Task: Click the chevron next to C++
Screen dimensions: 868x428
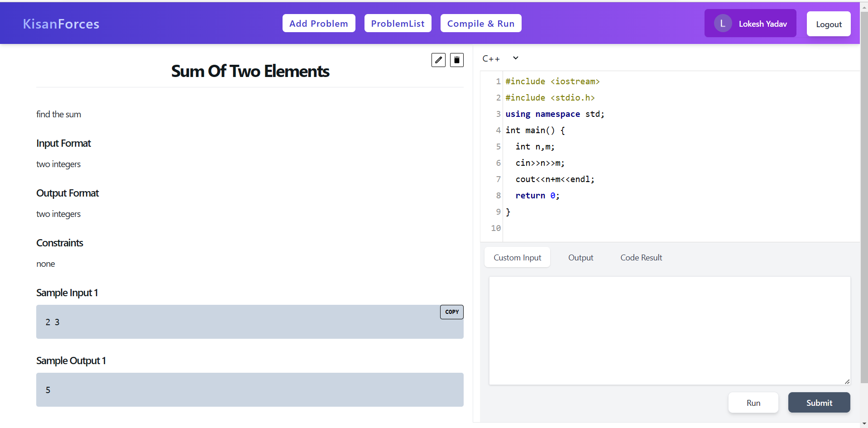Action: 515,58
